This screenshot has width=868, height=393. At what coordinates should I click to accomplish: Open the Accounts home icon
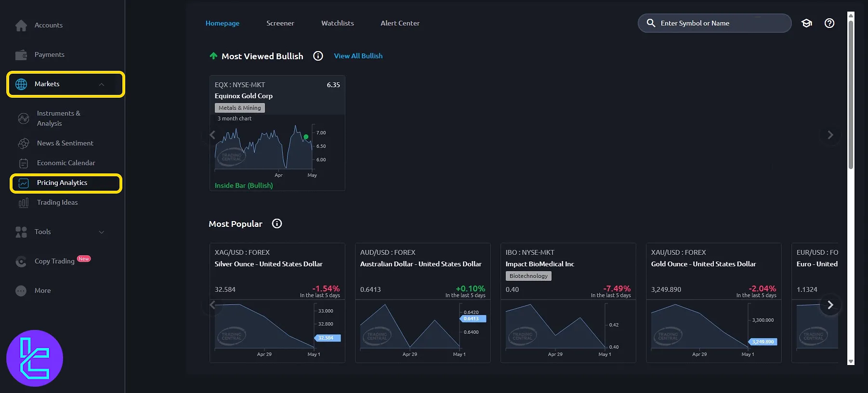tap(21, 25)
